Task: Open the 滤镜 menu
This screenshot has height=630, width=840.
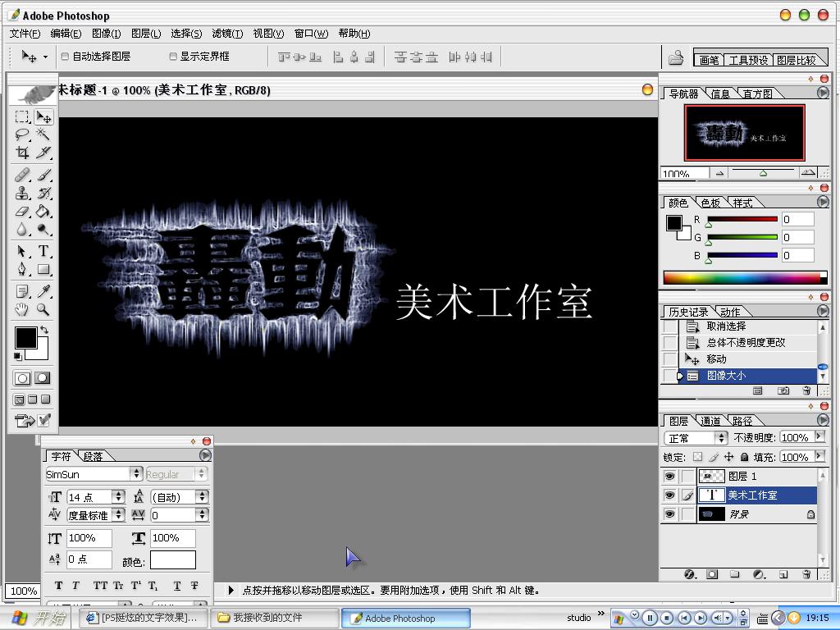Action: (227, 33)
